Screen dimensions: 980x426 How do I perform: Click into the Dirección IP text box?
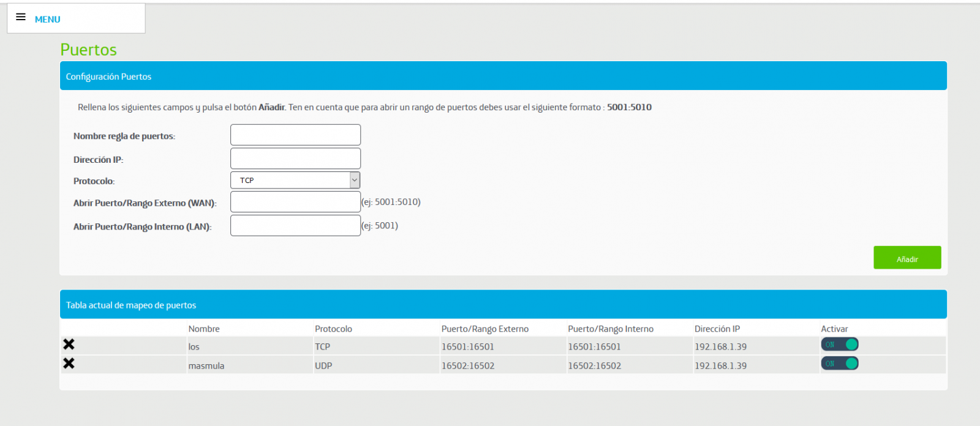[295, 159]
